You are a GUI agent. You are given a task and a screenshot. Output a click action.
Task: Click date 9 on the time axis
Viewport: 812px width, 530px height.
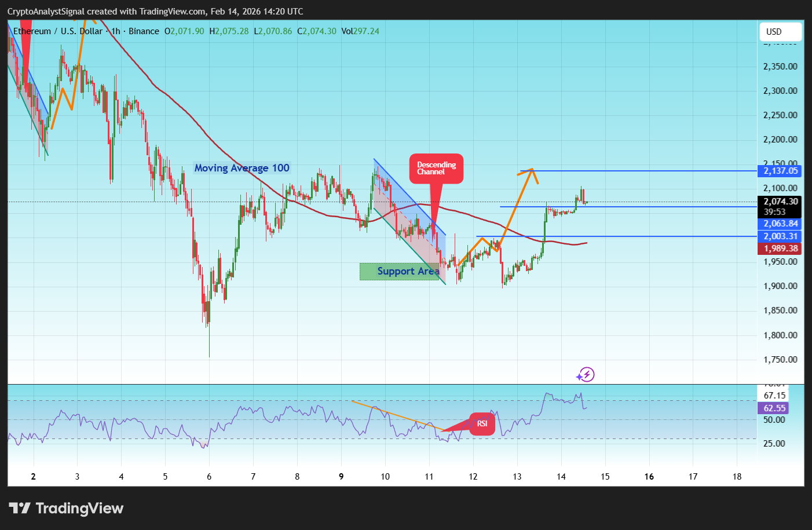tap(341, 477)
